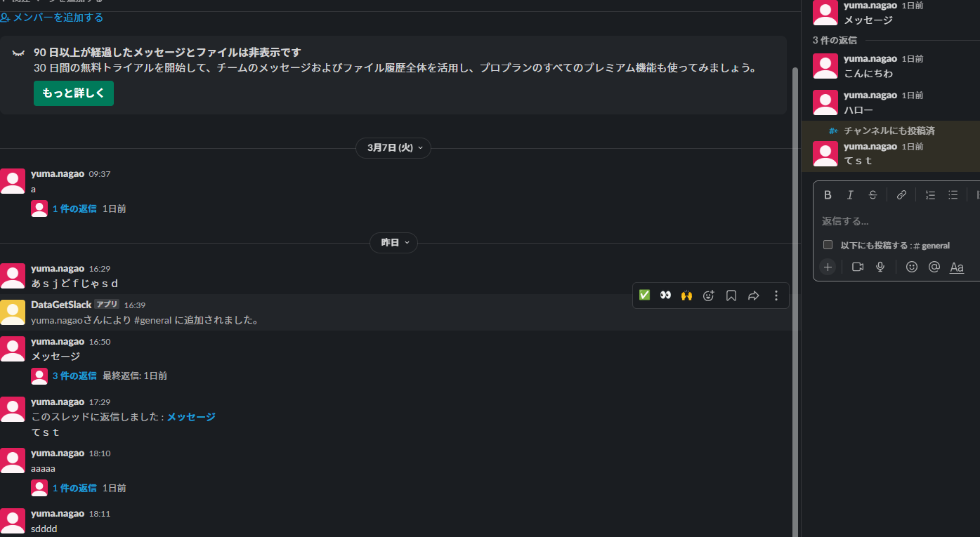Start a bulleted list in reply

pos(953,195)
